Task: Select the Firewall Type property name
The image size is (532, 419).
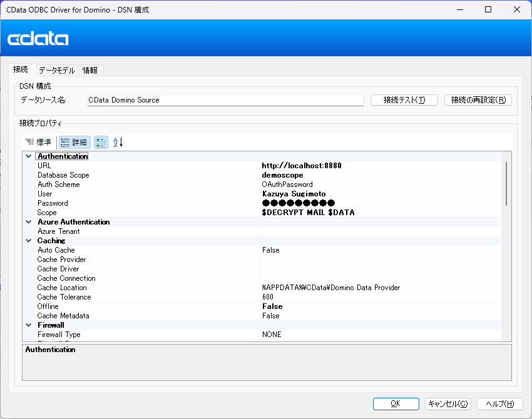Action: 59,335
